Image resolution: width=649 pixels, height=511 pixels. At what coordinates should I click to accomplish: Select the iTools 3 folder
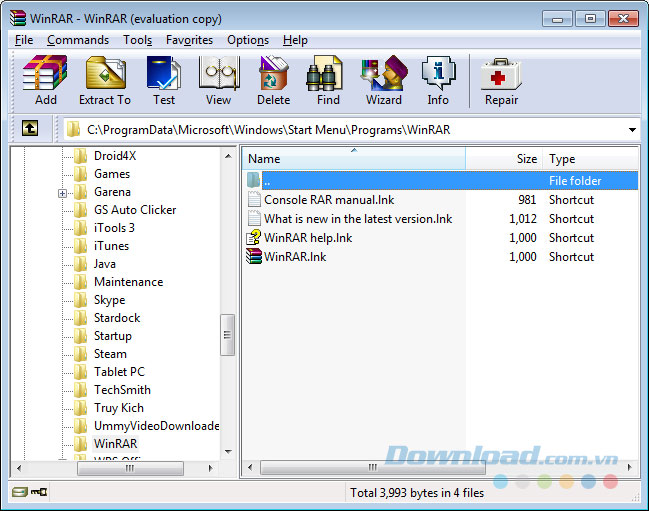[114, 228]
